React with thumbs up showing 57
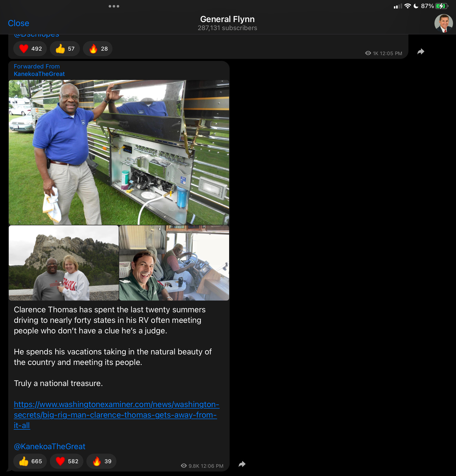 [x=65, y=49]
